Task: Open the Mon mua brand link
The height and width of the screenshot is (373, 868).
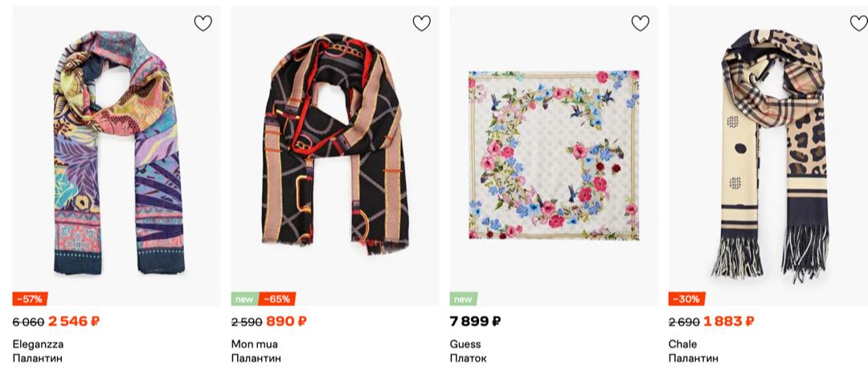Action: [254, 344]
